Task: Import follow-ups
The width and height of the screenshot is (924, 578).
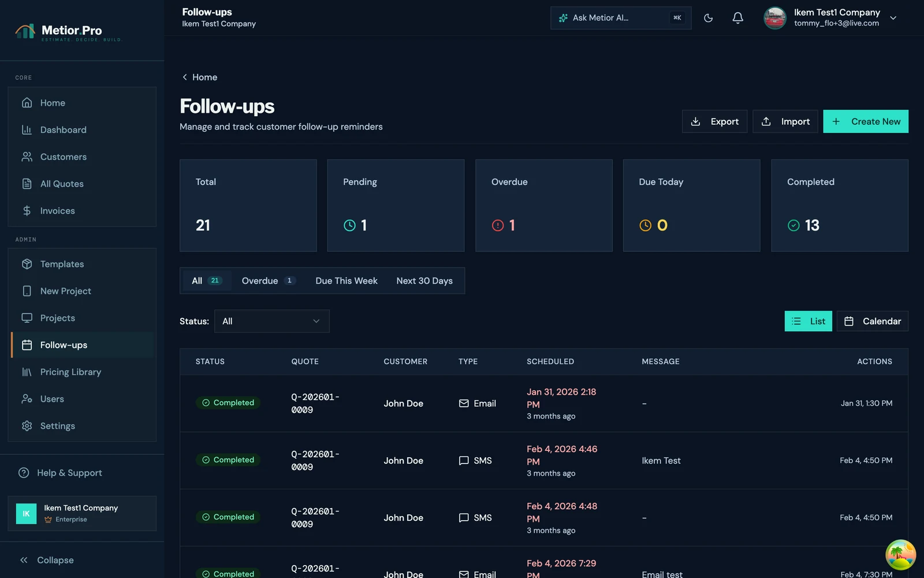Action: [x=785, y=121]
